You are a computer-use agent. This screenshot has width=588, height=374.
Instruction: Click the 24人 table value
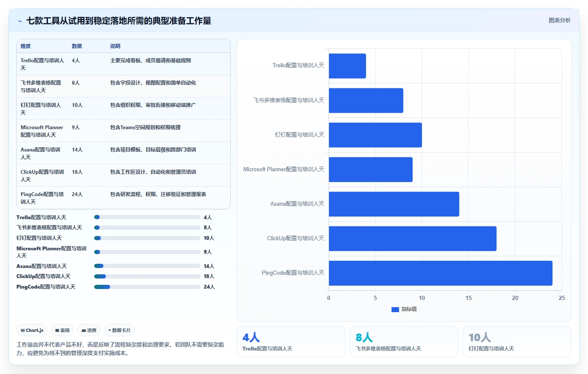tap(77, 194)
